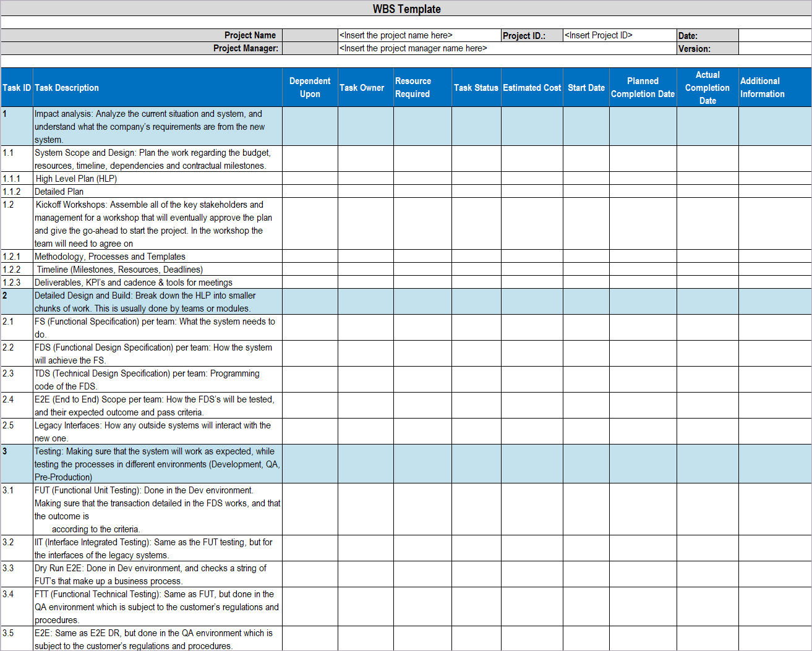Click the Task ID column header
812x651 pixels.
(x=17, y=87)
